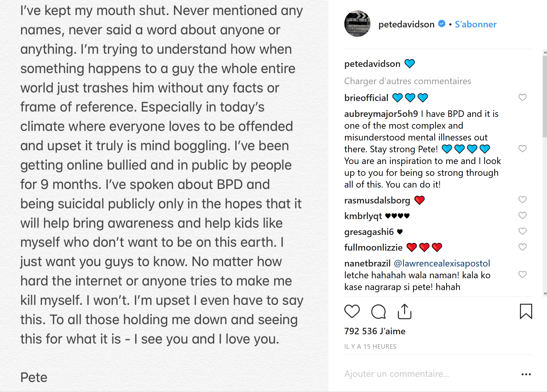Click the S'abonner follow link
547x392 pixels.
click(475, 24)
